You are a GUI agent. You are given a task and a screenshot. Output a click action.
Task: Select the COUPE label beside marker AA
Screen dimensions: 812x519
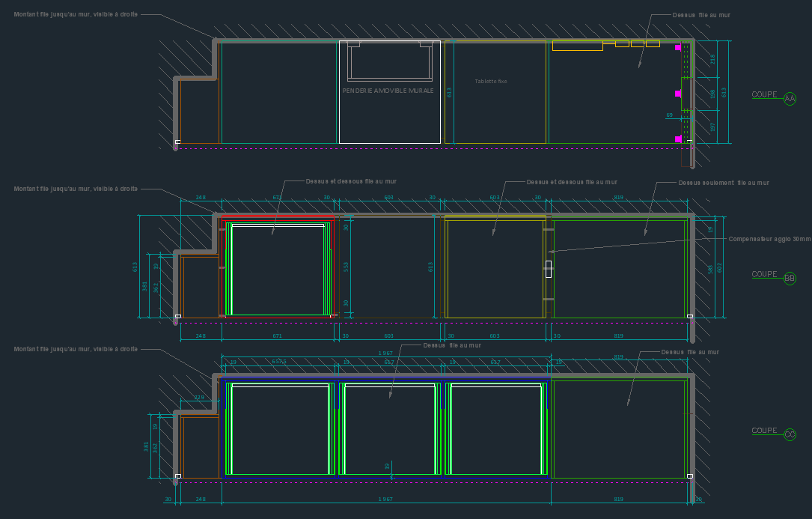click(764, 95)
